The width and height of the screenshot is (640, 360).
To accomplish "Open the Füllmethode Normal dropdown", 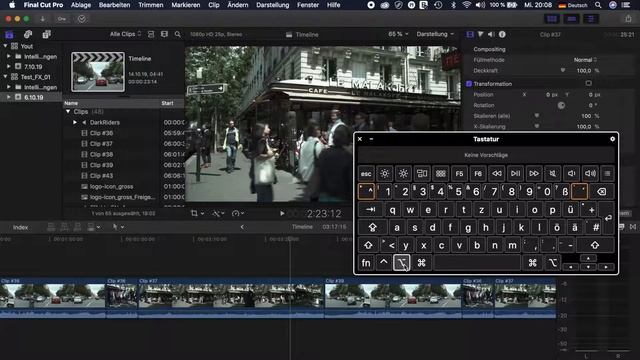I will [x=585, y=60].
